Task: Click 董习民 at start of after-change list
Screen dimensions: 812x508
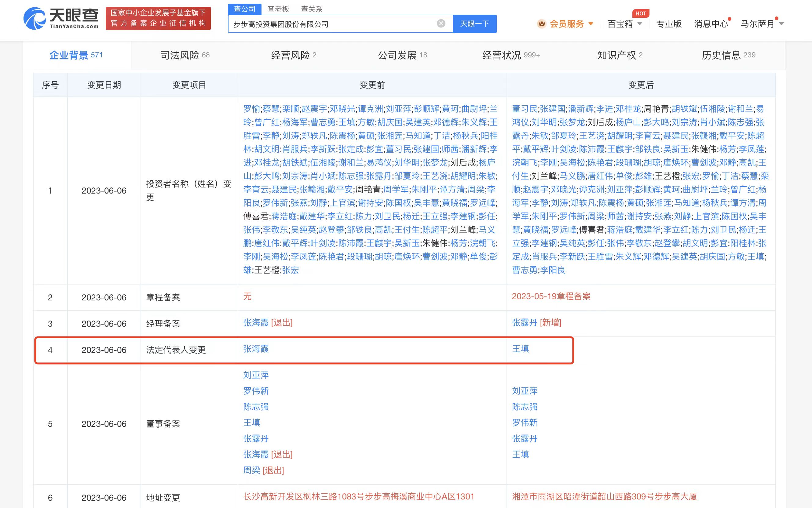Action: 525,109
